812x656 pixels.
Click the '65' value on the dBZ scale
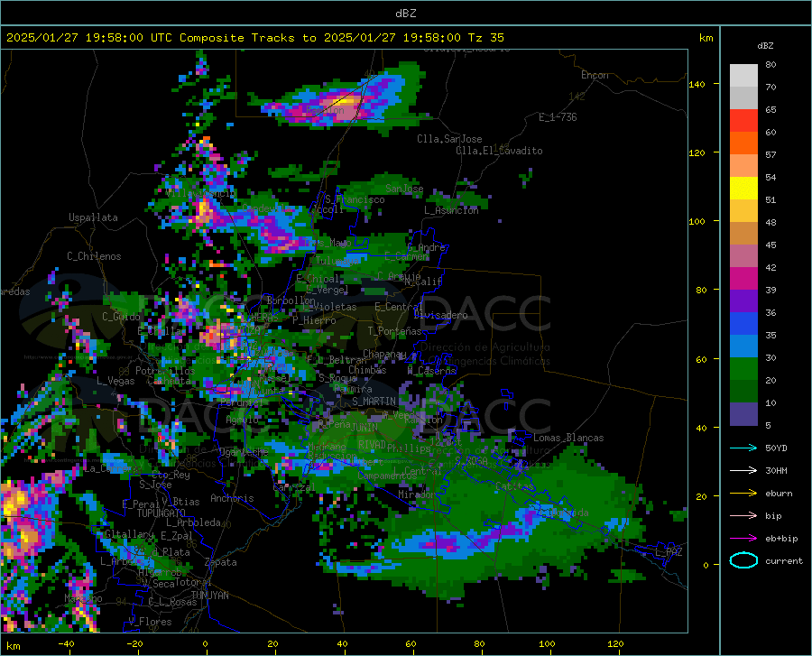pos(770,110)
